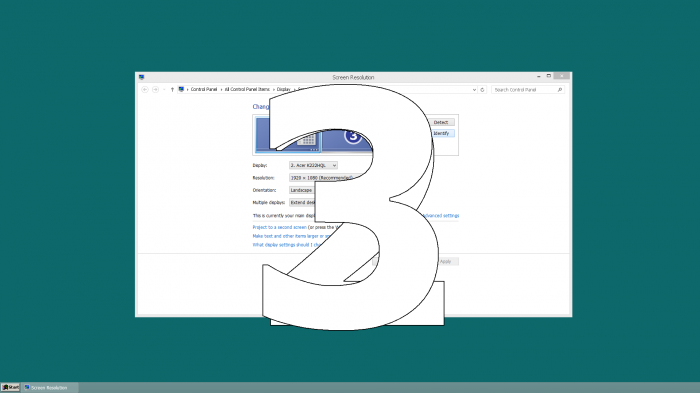Viewport: 700px width, 393px height.
Task: Click the Detect button
Action: coord(441,122)
